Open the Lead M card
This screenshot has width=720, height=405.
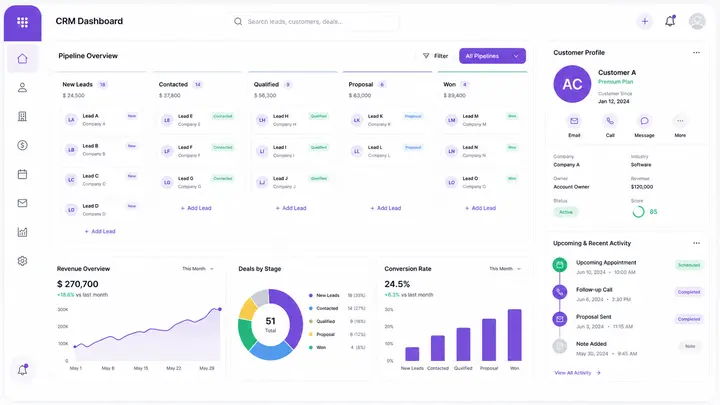tap(481, 120)
